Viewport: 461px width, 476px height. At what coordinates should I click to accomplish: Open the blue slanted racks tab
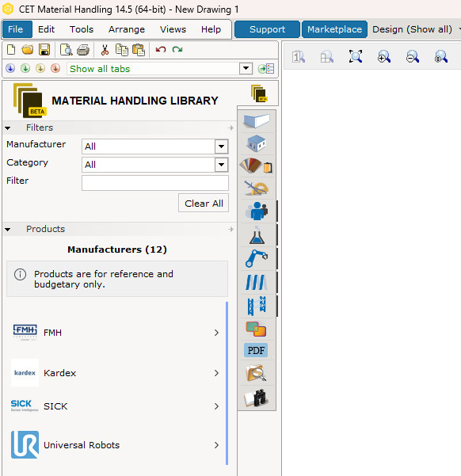pyautogui.click(x=257, y=282)
